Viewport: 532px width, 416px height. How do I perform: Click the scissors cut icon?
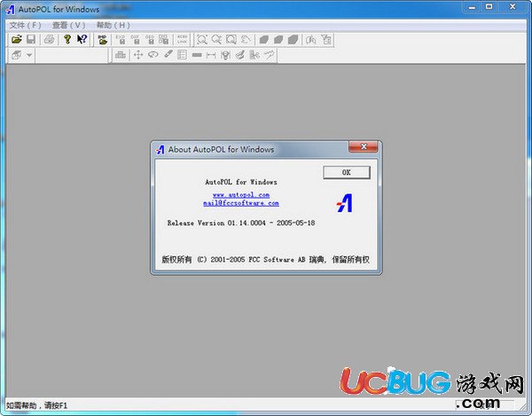point(254,55)
